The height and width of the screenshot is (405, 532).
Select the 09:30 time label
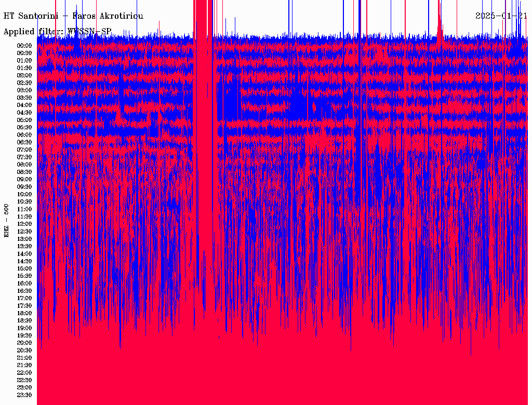coord(24,187)
